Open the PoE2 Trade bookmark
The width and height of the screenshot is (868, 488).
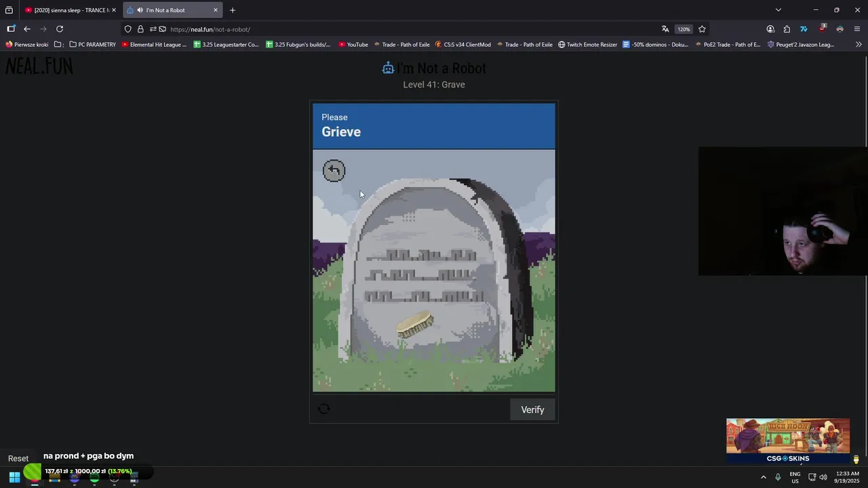[728, 45]
